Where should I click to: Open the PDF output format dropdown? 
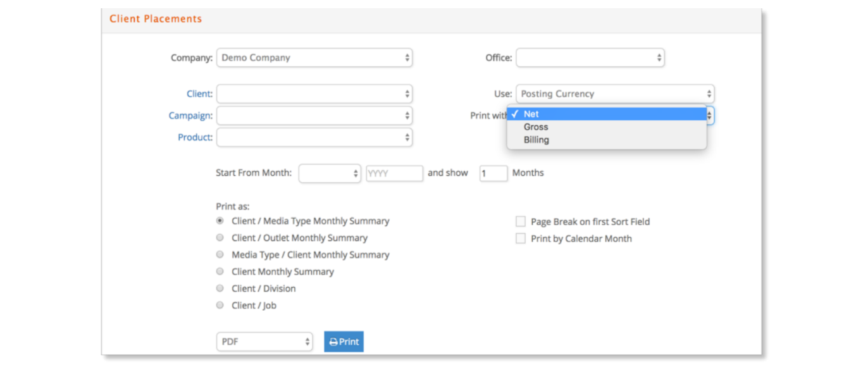point(264,342)
